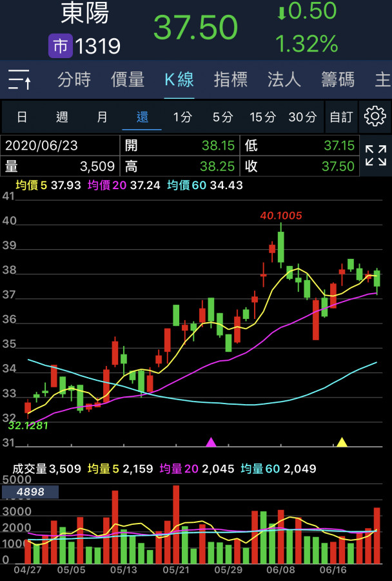Image resolution: width=392 pixels, height=581 pixels.
Task: Tap the 4898 volume label
Action: tap(30, 492)
